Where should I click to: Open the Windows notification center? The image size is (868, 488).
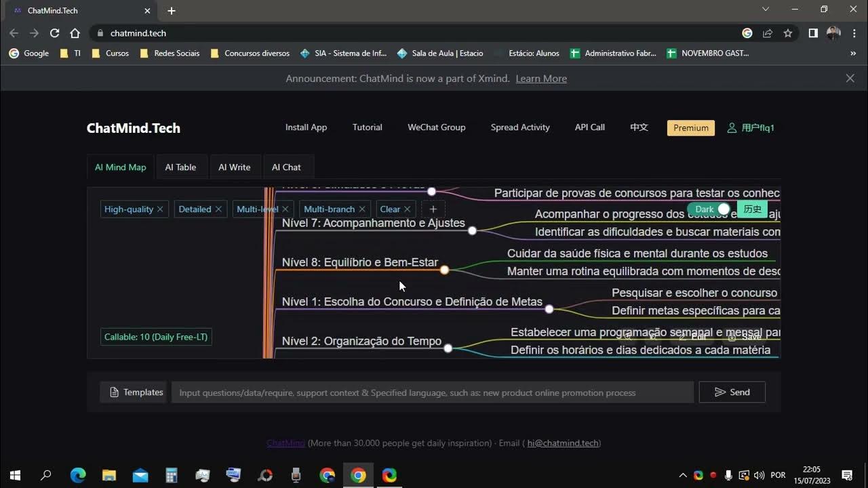click(x=847, y=475)
